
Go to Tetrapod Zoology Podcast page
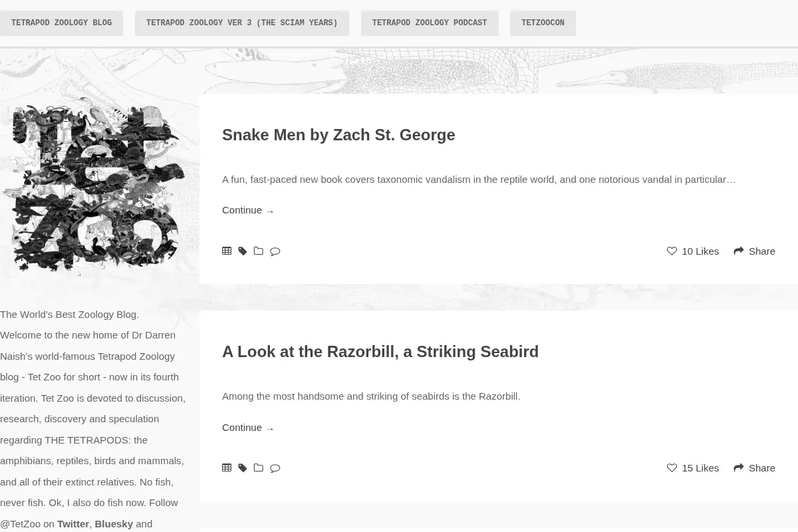point(430,23)
